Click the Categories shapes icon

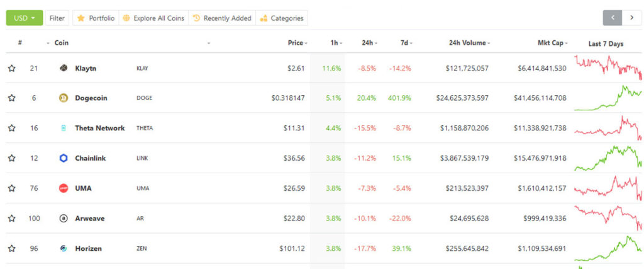tap(264, 18)
